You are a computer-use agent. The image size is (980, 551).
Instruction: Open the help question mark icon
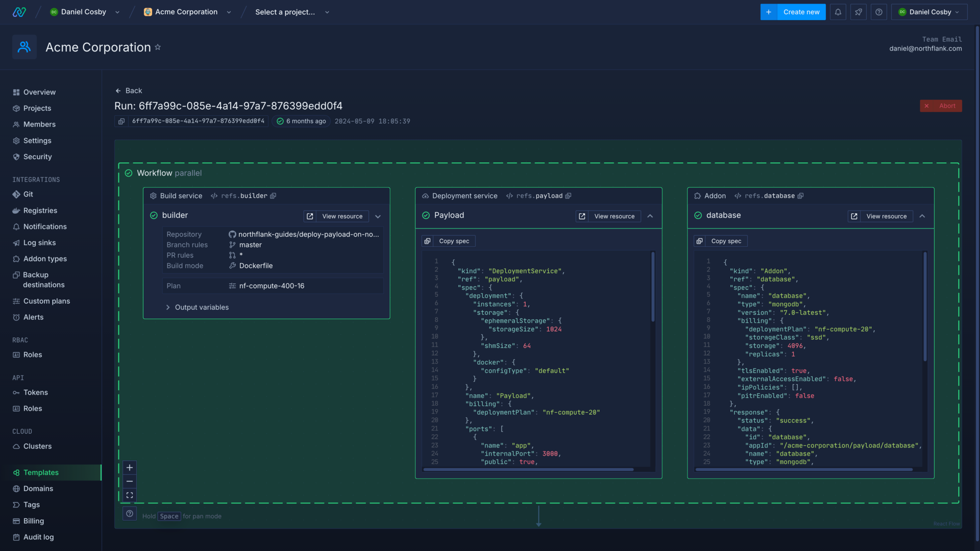[x=878, y=12]
